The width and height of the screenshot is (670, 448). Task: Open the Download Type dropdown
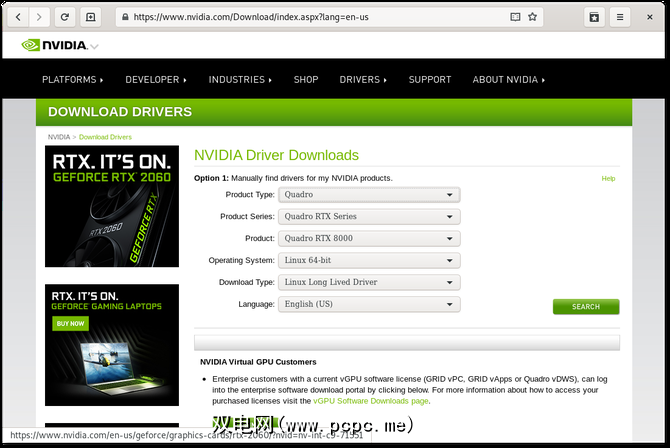[x=369, y=283]
